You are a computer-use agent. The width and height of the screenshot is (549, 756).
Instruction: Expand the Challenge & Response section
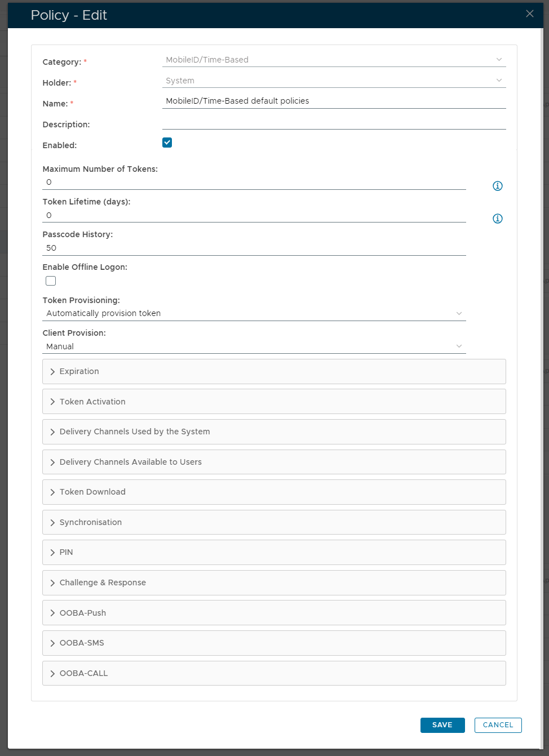click(x=274, y=583)
